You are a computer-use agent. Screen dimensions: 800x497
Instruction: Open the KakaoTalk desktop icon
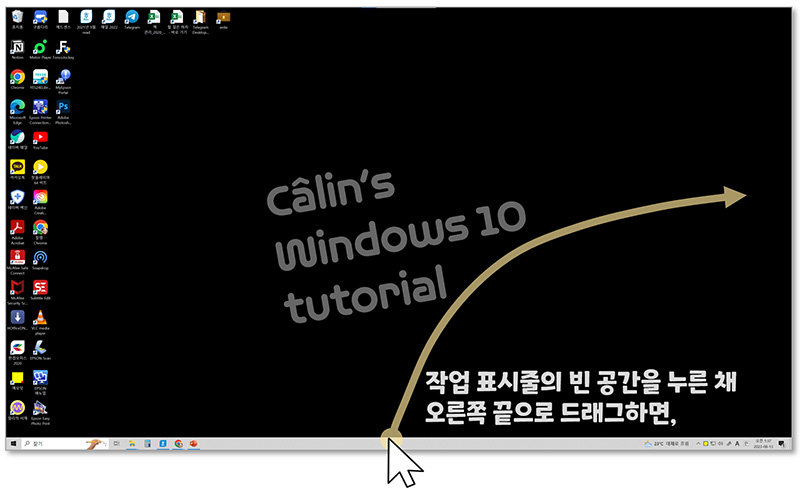pos(17,169)
